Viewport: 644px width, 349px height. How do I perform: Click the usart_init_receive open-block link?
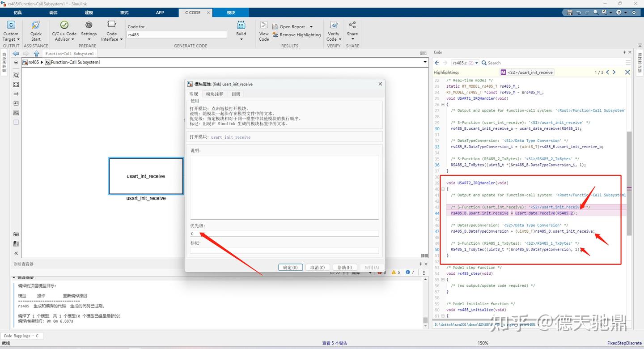(231, 137)
